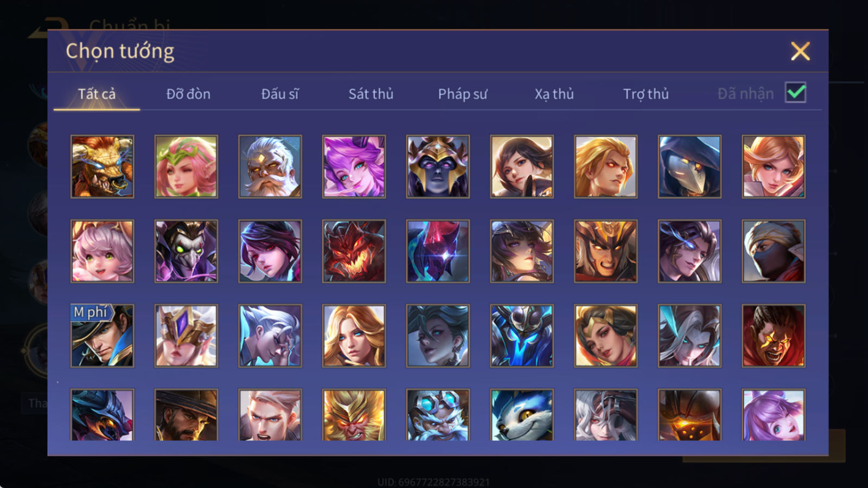The width and height of the screenshot is (868, 488).
Task: Choose the hooded plague-mask hero portrait
Action: [x=690, y=166]
